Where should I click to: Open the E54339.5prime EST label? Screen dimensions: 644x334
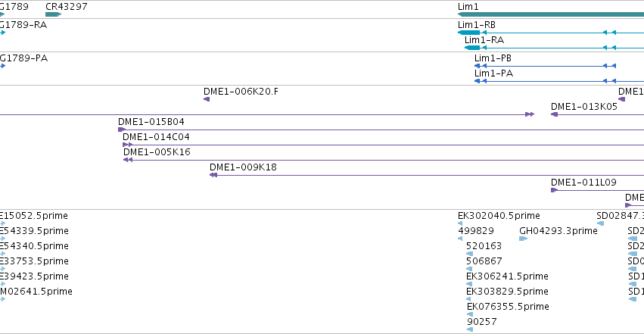(34, 231)
